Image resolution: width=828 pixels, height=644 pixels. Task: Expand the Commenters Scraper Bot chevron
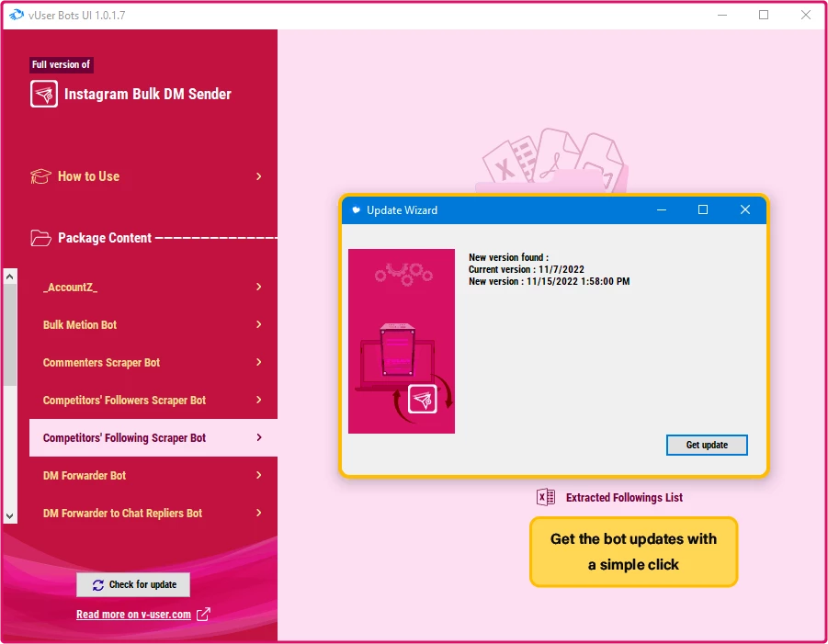coord(259,362)
